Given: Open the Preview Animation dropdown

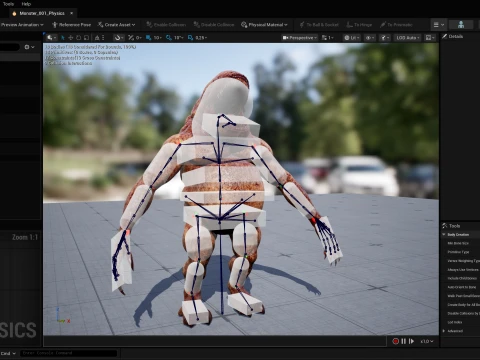Looking at the screenshot, I should pos(22,25).
